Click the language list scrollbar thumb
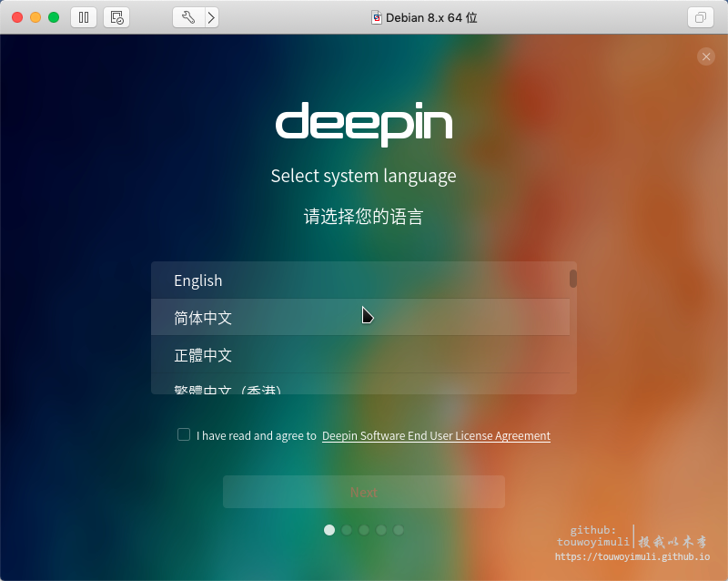This screenshot has height=581, width=728. point(573,279)
